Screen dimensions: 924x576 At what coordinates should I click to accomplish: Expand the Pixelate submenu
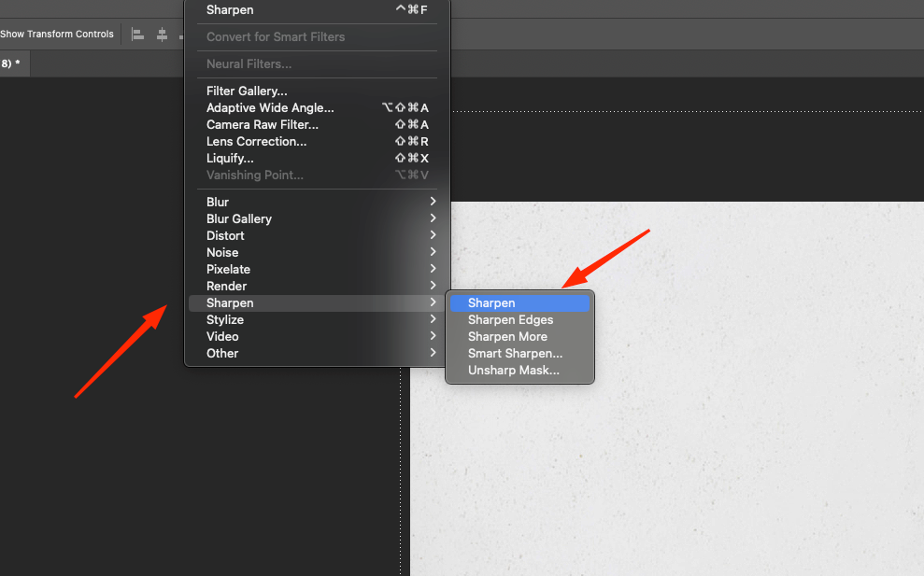click(317, 269)
